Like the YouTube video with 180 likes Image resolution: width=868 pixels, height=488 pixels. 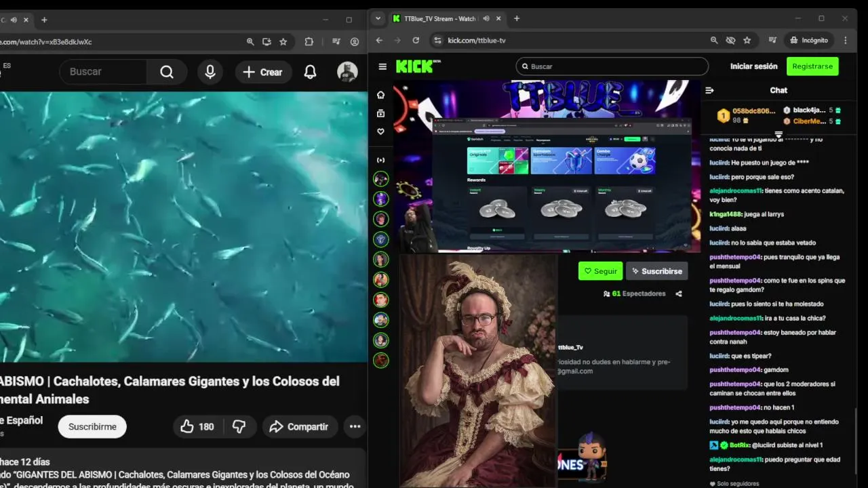click(x=197, y=426)
